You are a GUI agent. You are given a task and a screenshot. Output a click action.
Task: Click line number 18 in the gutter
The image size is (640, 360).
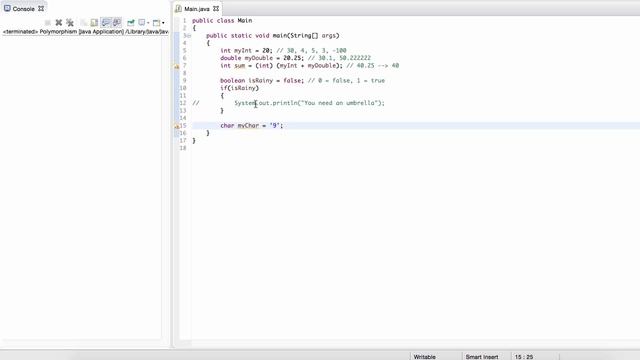[183, 148]
